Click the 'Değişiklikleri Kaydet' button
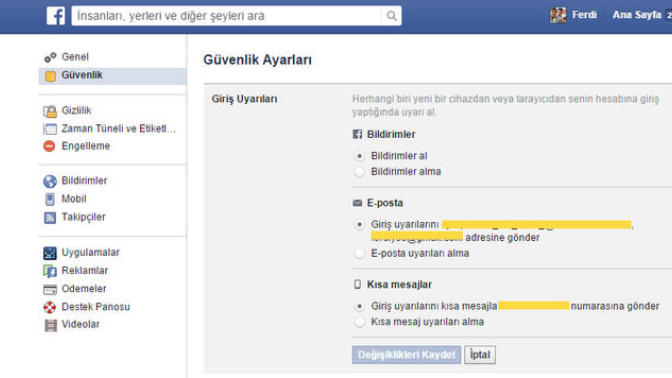 point(406,355)
